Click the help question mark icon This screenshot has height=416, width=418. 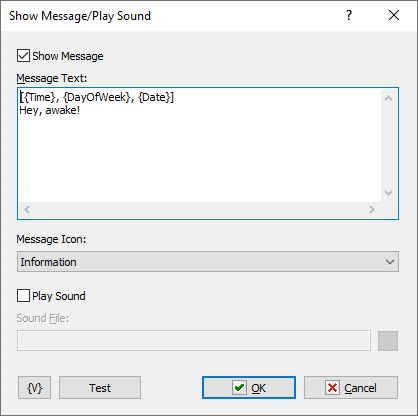pos(349,15)
